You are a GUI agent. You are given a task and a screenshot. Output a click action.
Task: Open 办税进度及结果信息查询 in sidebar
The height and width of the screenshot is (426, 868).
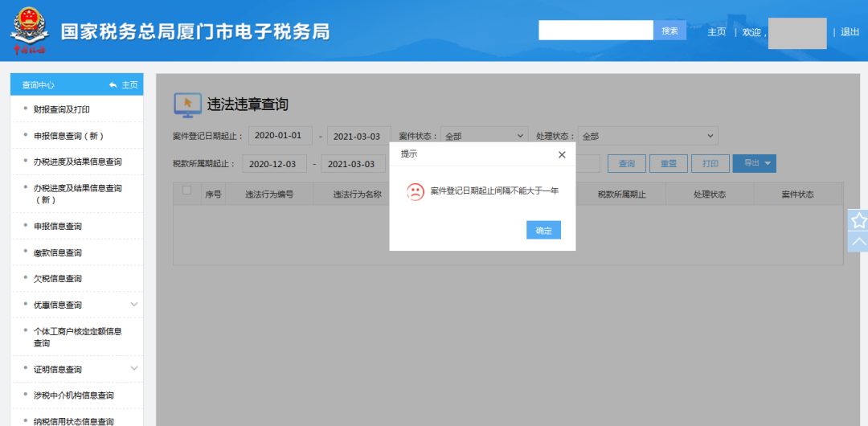tap(78, 162)
